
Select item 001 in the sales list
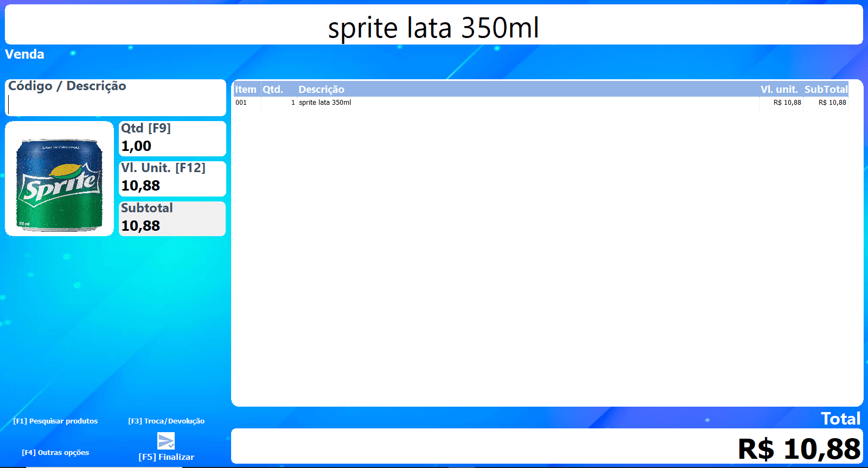point(241,103)
